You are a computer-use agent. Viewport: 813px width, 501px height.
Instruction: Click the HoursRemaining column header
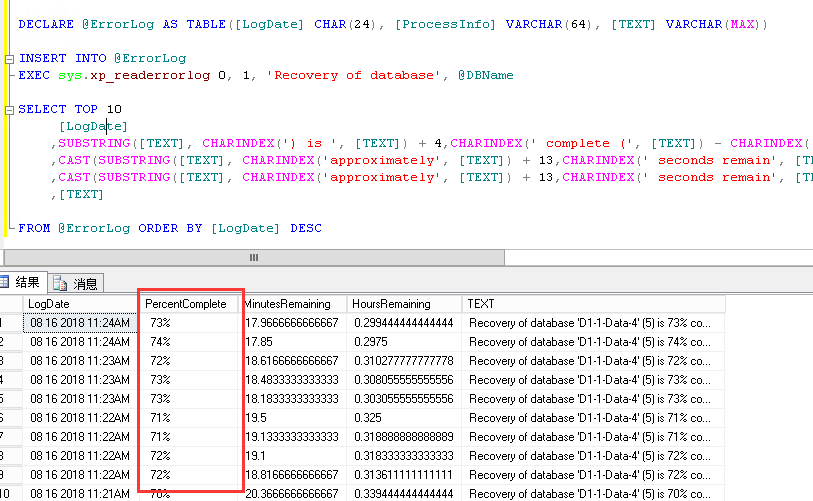click(404, 303)
